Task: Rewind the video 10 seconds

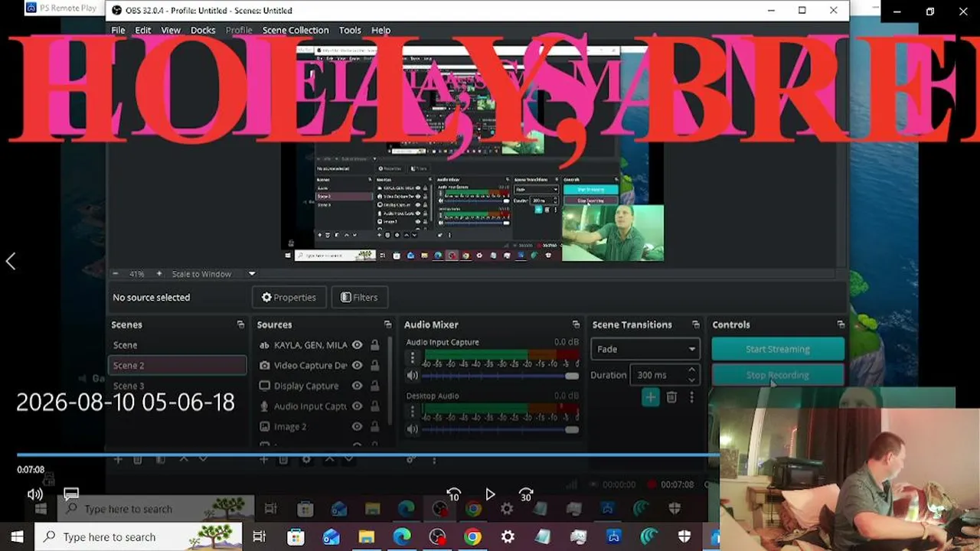Action: click(454, 495)
